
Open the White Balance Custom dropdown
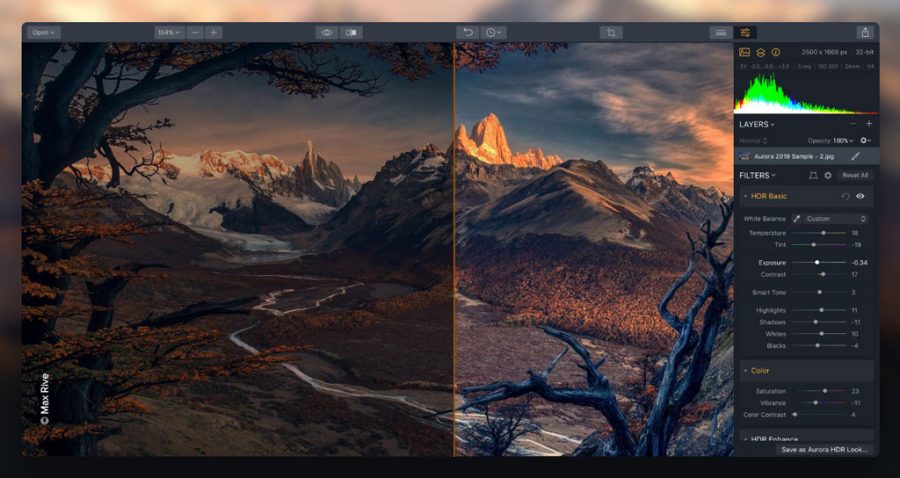pyautogui.click(x=835, y=219)
